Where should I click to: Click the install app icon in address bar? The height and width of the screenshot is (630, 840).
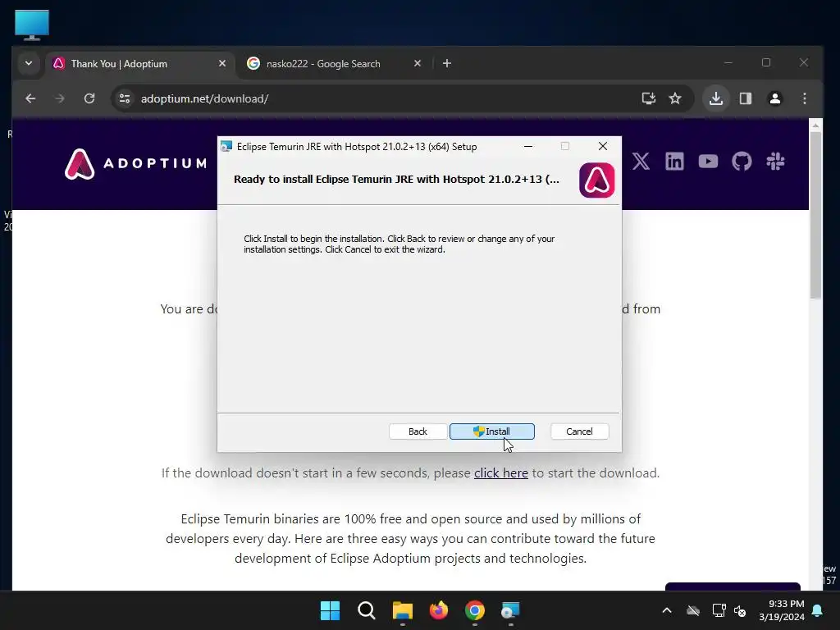649,98
